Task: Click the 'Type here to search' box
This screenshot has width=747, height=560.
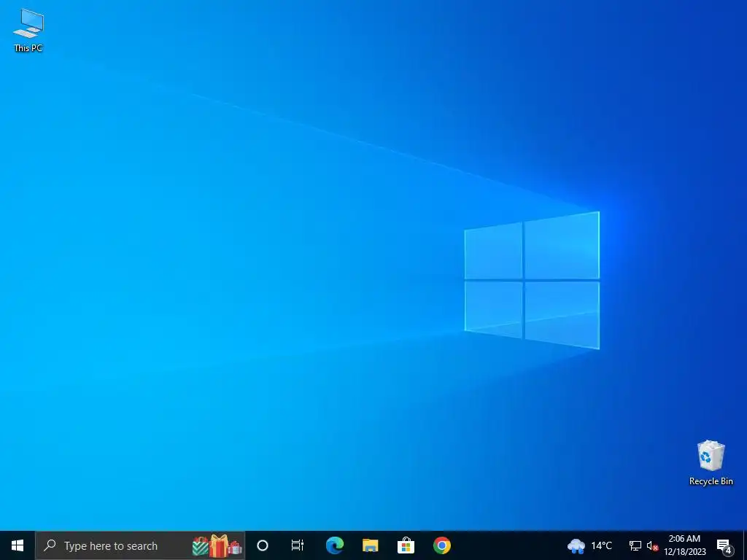Action: tap(140, 545)
